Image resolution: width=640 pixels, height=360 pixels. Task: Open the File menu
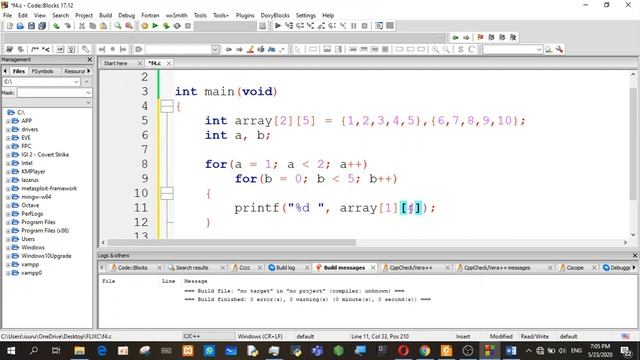click(7, 15)
